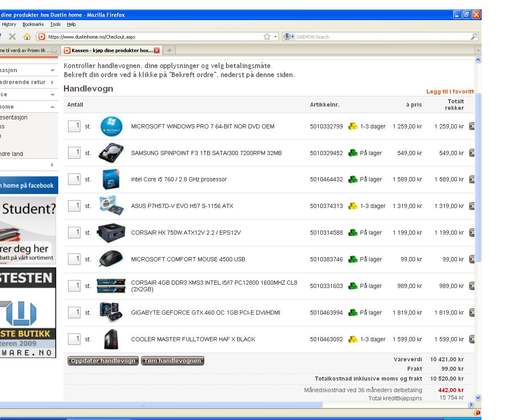525x420 pixels.
Task: Switch to the Kassen checkout tab
Action: coord(111,50)
